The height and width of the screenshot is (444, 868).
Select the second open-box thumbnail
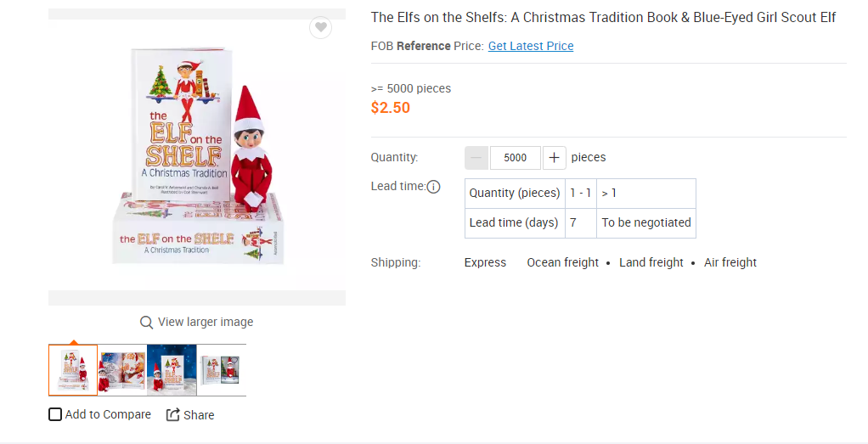122,369
